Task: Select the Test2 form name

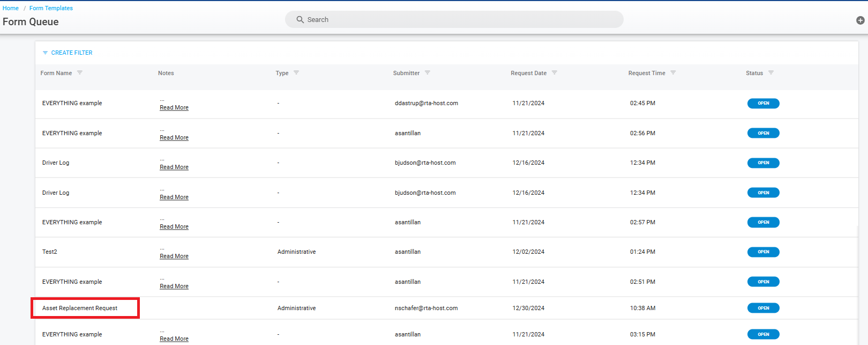Action: coord(50,252)
